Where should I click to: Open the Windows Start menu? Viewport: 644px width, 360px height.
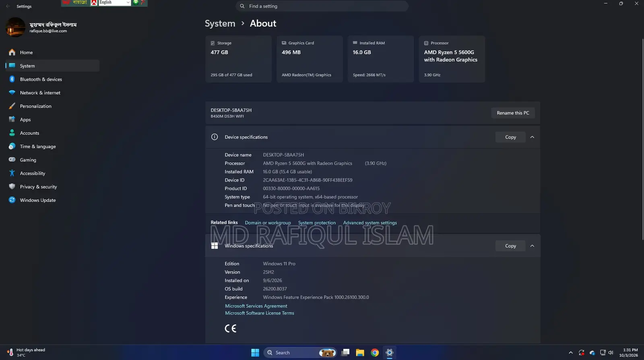click(255, 353)
